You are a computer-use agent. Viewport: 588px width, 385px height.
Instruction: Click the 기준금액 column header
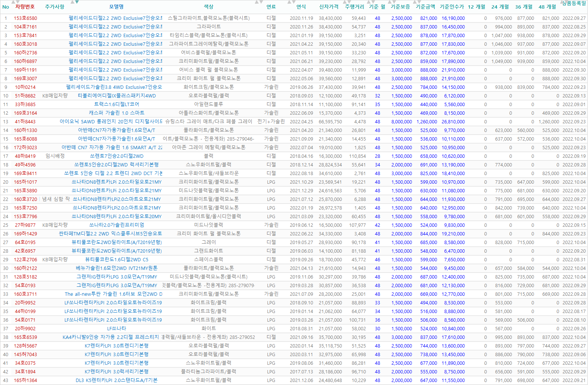point(425,7)
